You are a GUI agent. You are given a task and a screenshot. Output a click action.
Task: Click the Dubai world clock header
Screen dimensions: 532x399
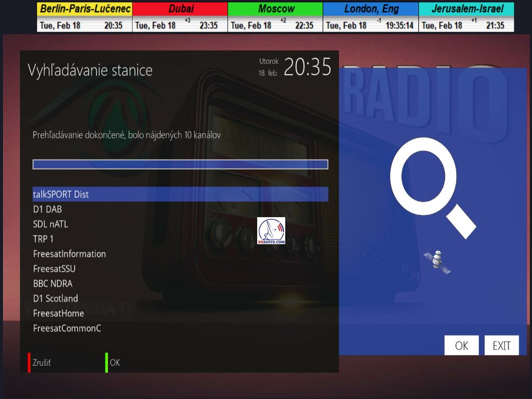click(x=180, y=9)
